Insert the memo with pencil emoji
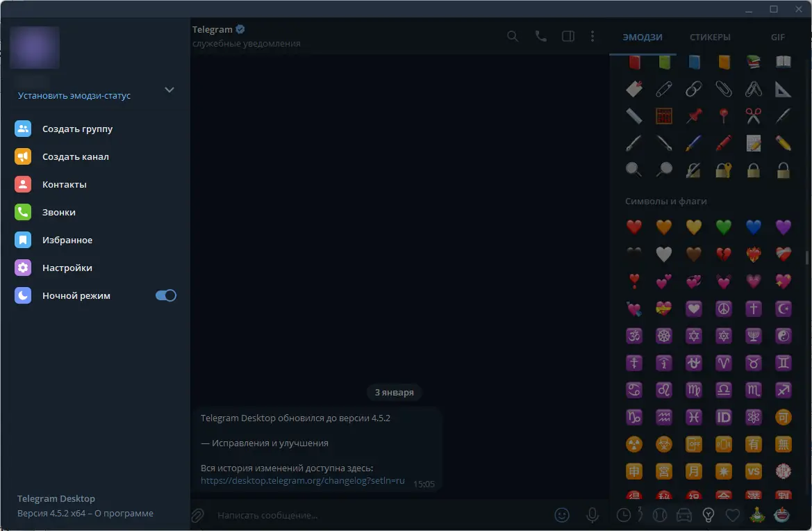Viewport: 812px width, 531px height. click(754, 143)
